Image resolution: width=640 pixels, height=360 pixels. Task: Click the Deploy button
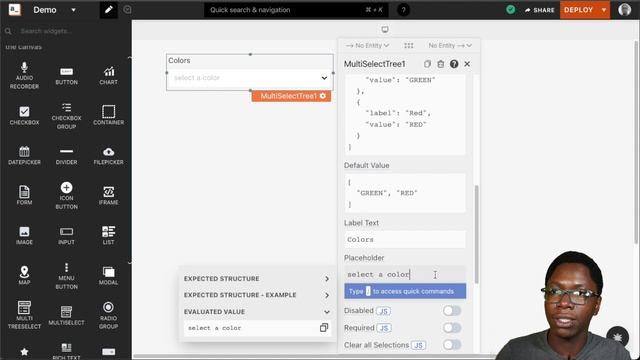(x=578, y=10)
